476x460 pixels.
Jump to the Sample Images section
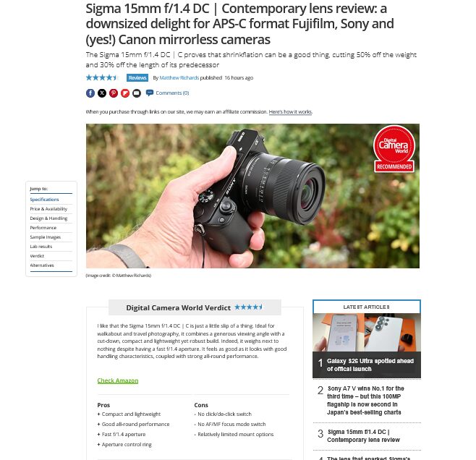[x=46, y=237]
